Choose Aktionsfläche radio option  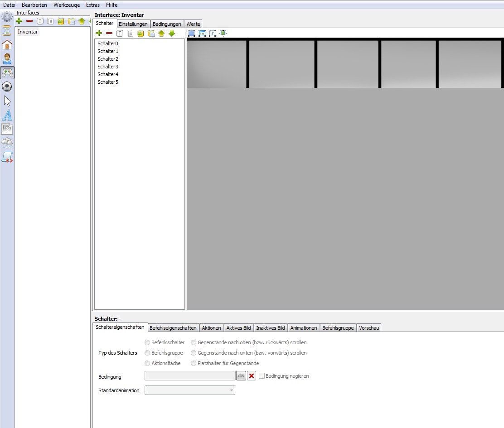(x=163, y=363)
